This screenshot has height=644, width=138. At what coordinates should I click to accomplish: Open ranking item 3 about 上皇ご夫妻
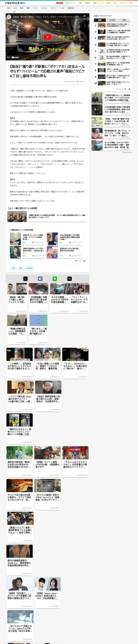click(112, 38)
